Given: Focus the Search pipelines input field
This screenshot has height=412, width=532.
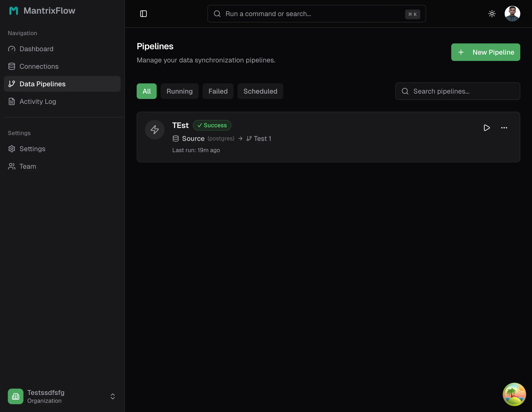Looking at the screenshot, I should point(458,91).
